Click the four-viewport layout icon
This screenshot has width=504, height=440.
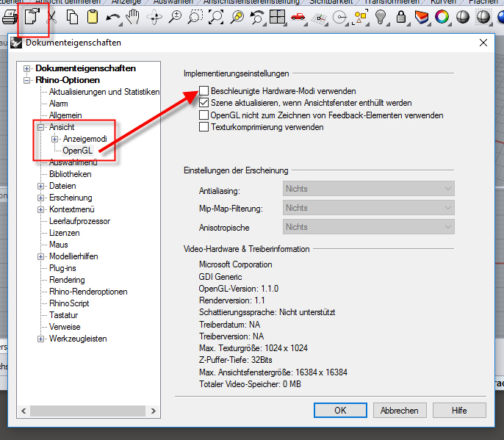pyautogui.click(x=278, y=18)
